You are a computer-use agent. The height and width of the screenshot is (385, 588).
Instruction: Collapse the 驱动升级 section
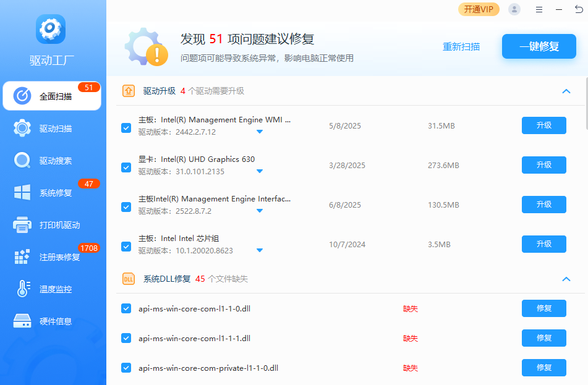click(566, 91)
